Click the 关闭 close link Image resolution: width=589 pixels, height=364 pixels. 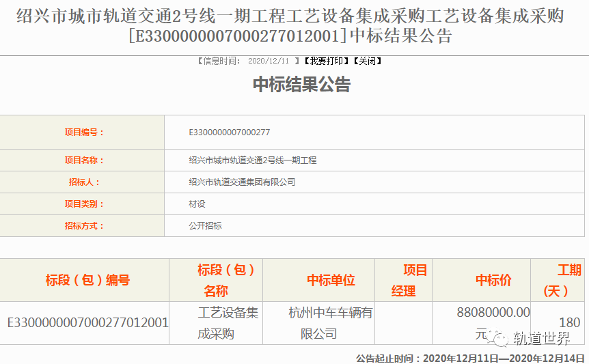click(x=368, y=61)
